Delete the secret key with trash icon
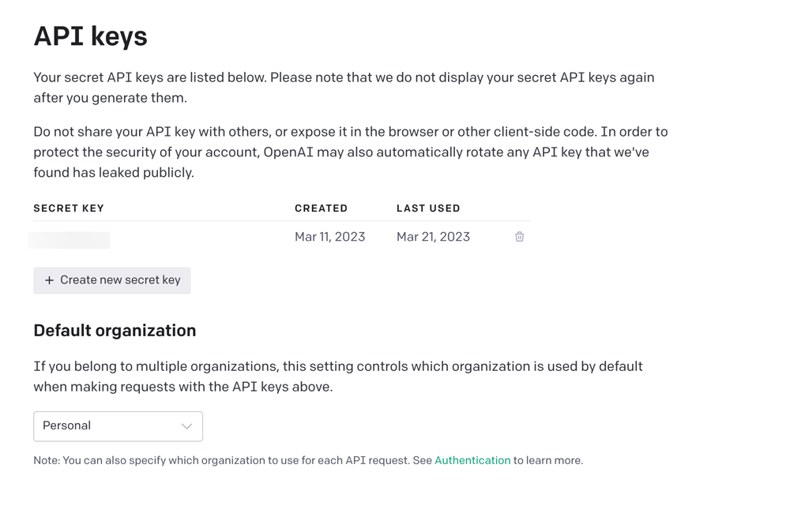Viewport: 790px width, 532px height. [519, 237]
